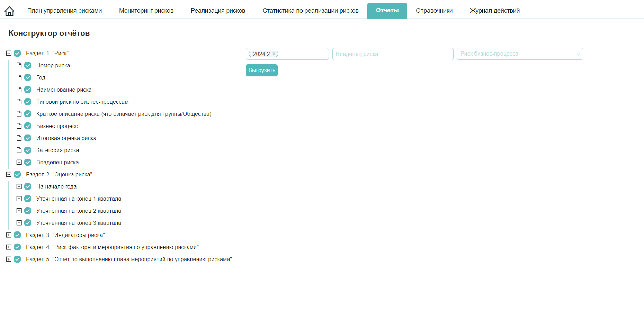Uncheck the Номер риска checkbox

(28, 65)
